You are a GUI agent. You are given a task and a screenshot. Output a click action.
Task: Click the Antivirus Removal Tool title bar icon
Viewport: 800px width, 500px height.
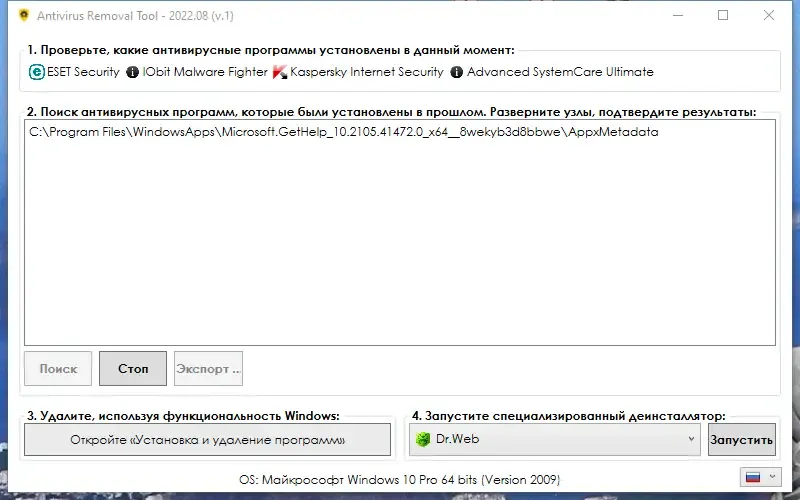click(23, 15)
